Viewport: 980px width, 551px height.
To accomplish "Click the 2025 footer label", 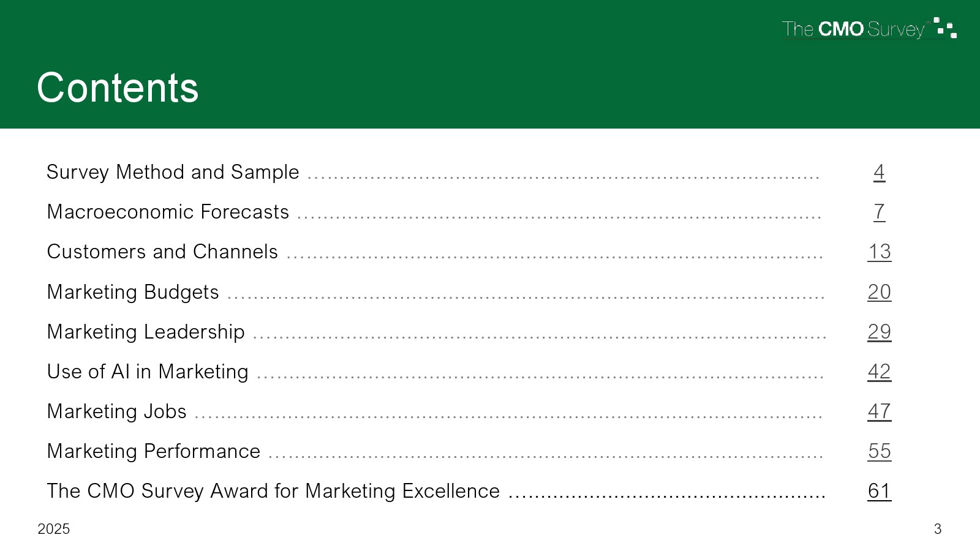I will point(54,529).
